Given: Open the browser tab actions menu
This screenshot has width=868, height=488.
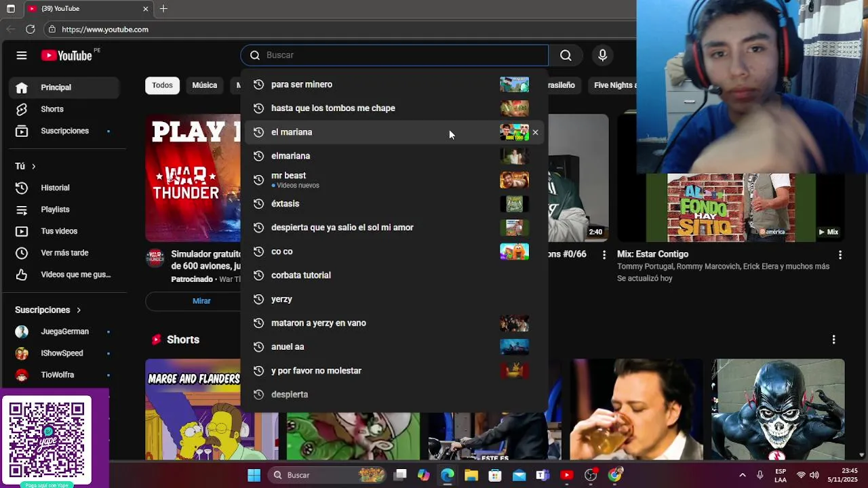Looking at the screenshot, I should pyautogui.click(x=10, y=9).
